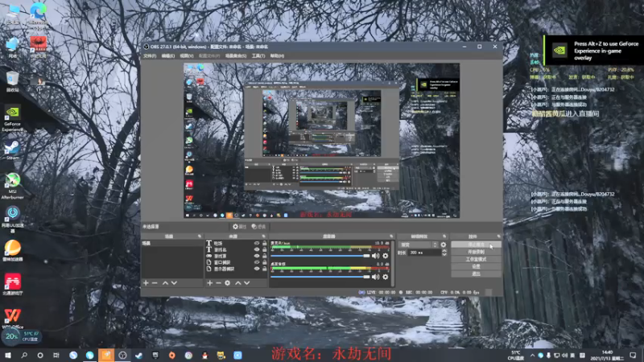Open the Tools (T) menu in OBS
The image size is (644, 362).
(258, 56)
